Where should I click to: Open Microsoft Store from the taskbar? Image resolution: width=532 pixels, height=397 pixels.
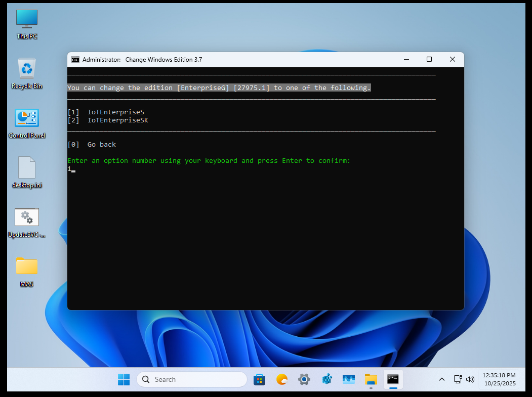tap(259, 379)
